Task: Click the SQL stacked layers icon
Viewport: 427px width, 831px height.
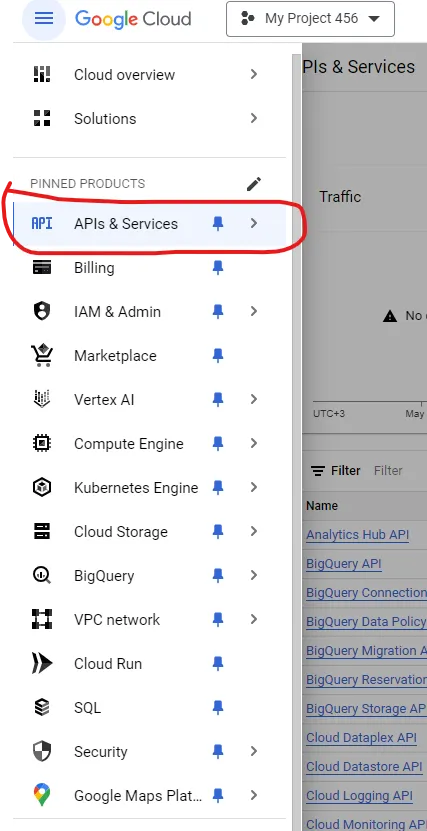Action: pos(42,708)
